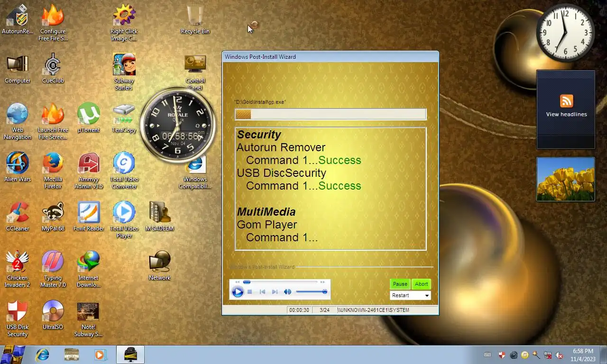Open the network tray icon

pos(548,355)
